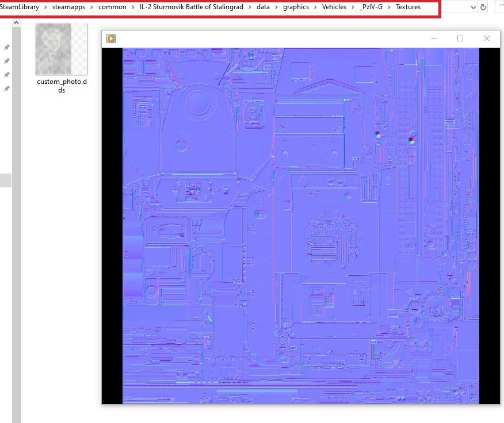The image size is (504, 423).
Task: Click the second pin icon in navigation pane
Action: [x=6, y=61]
